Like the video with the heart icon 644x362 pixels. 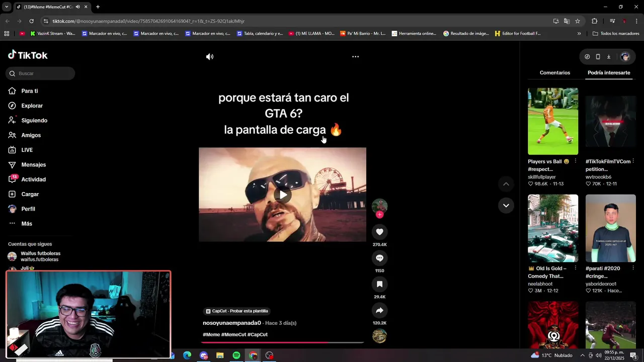click(379, 232)
